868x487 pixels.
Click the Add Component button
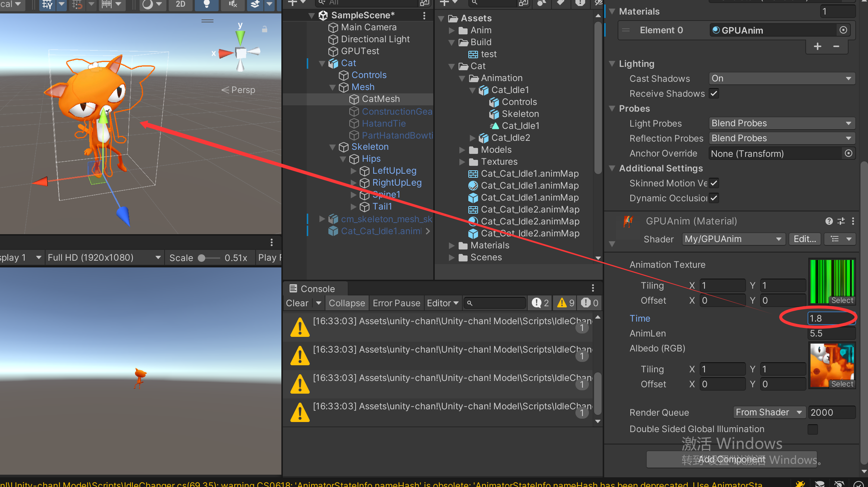click(x=731, y=459)
